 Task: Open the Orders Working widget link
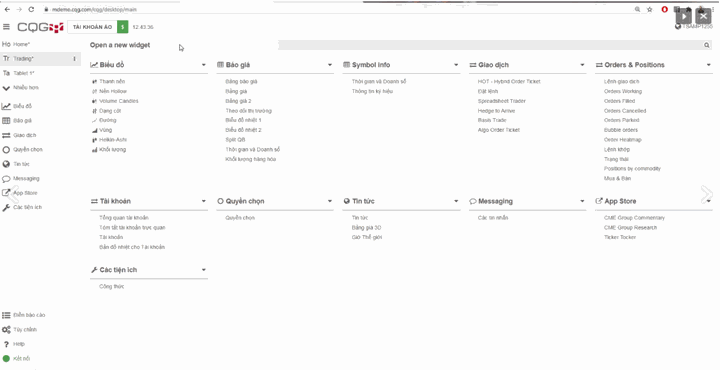tap(623, 91)
